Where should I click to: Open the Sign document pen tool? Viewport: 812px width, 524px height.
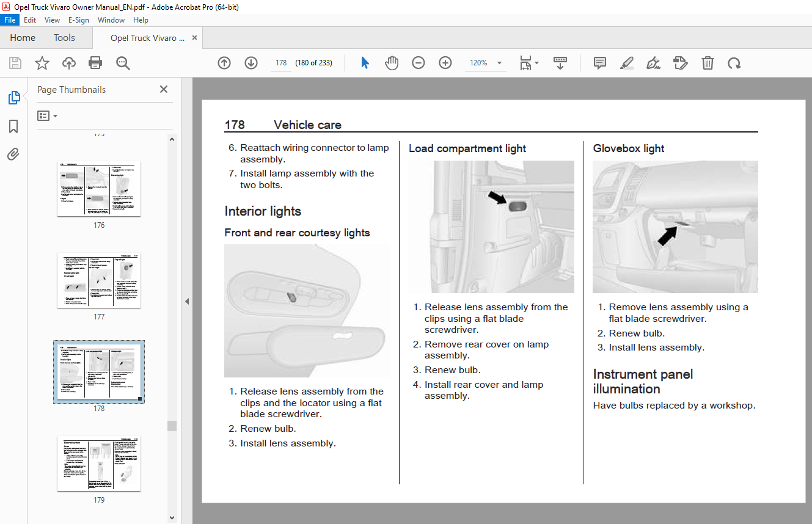pos(654,63)
